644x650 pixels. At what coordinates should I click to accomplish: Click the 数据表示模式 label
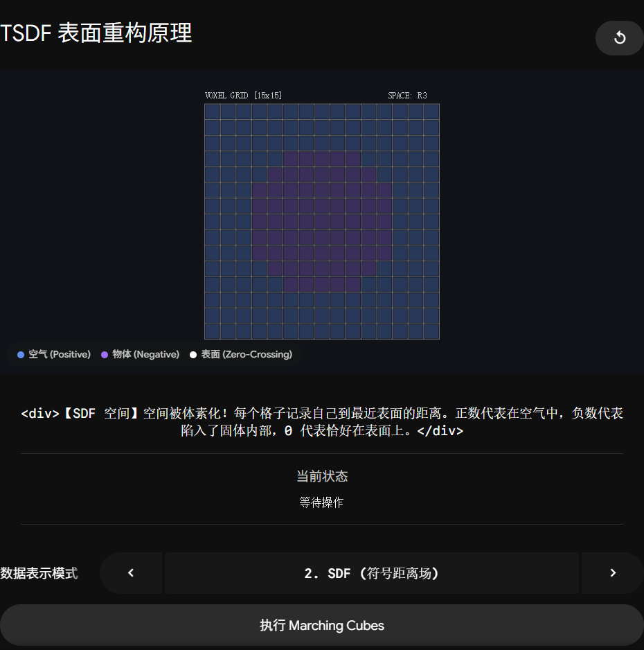click(39, 573)
